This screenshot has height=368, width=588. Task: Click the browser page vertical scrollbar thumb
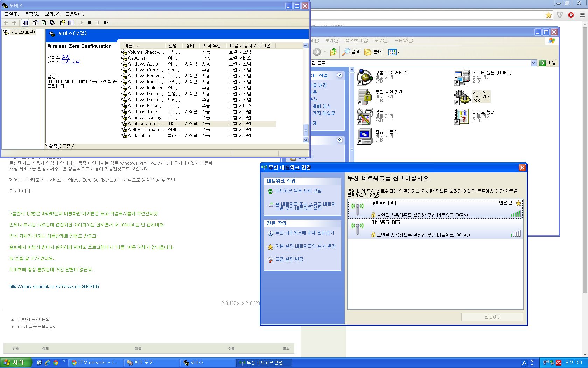[585, 159]
